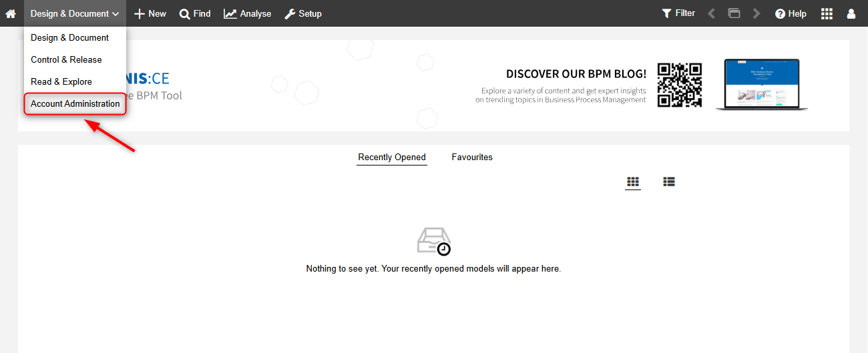Open the window switcher icon

[x=734, y=13]
